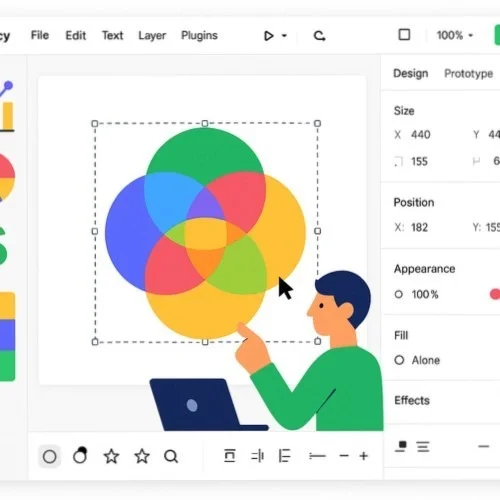Click the circle with dot tool
Image resolution: width=500 pixels, height=500 pixels.
(80, 456)
